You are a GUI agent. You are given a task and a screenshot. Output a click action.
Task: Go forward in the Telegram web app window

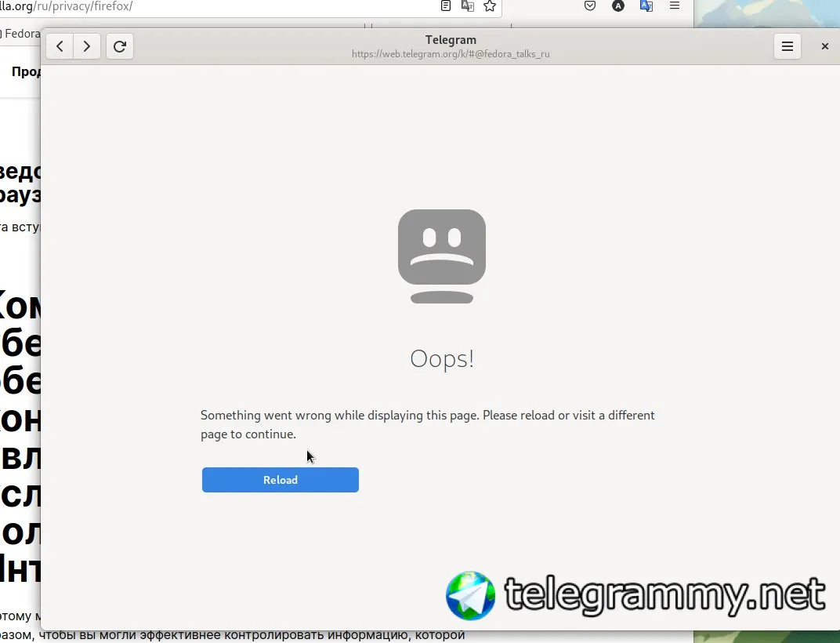click(x=87, y=46)
